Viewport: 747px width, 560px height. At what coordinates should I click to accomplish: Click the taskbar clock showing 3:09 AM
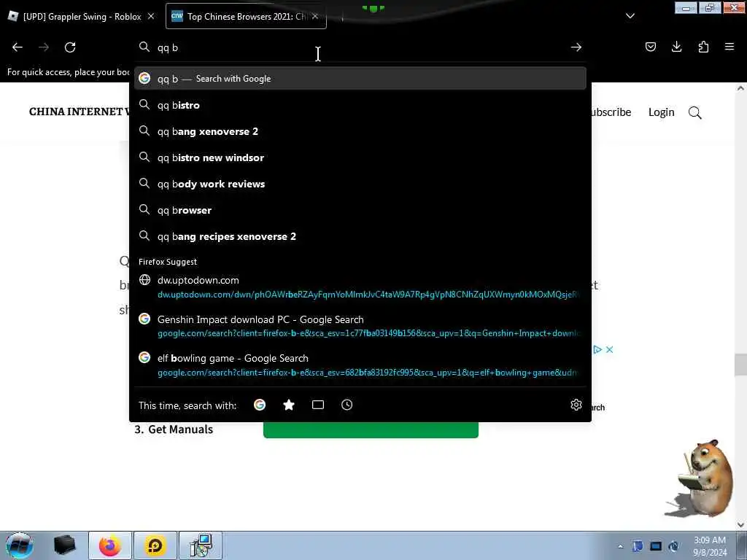point(710,546)
